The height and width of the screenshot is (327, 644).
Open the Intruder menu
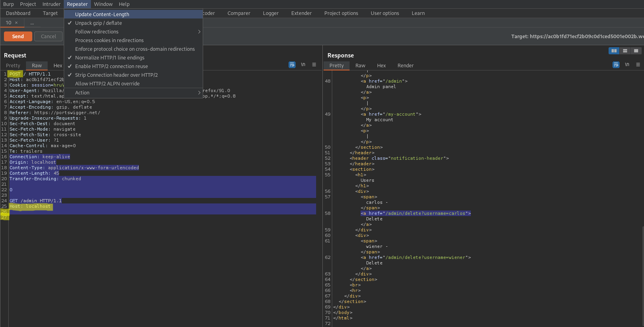click(x=52, y=4)
